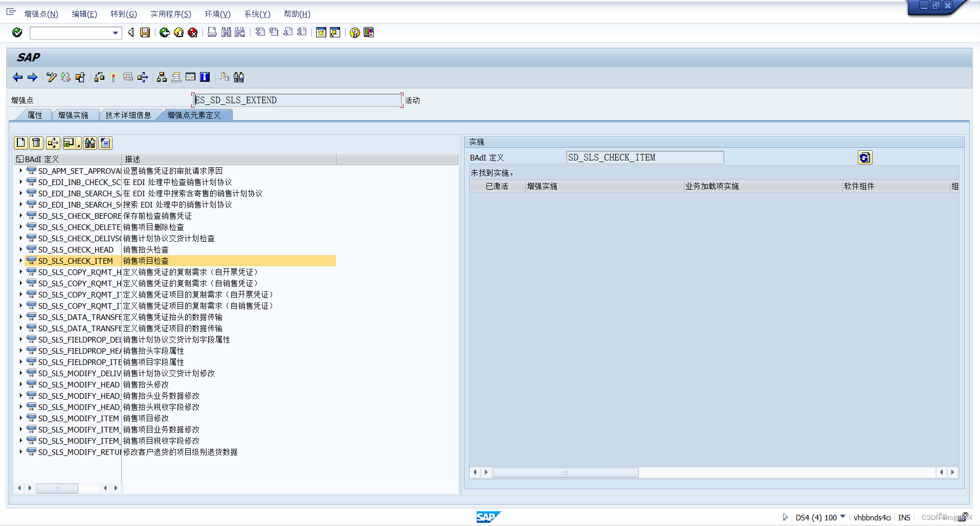The height and width of the screenshot is (526, 980).
Task: Expand the SD_SLS_CHECK_DELETE node
Action: tap(20, 227)
